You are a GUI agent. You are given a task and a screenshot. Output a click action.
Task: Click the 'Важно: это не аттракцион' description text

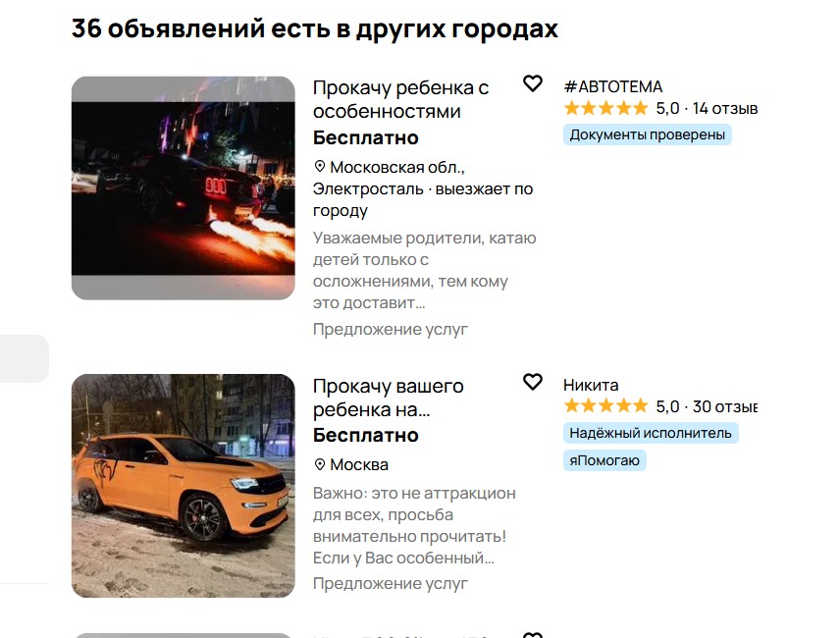[414, 525]
